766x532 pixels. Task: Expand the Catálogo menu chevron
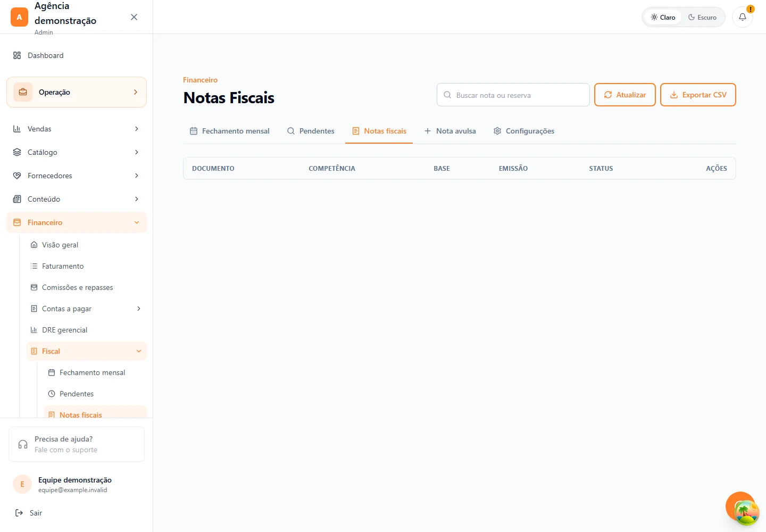[137, 152]
